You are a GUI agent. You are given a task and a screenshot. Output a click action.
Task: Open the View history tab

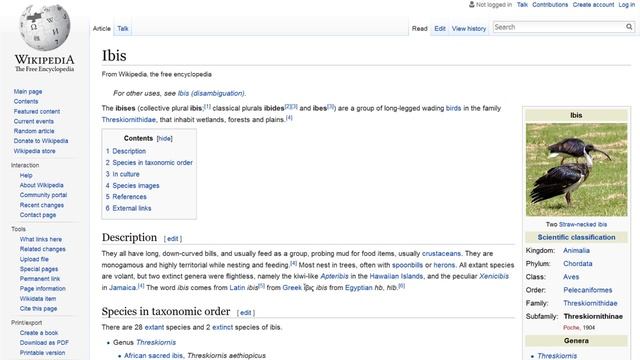pyautogui.click(x=469, y=29)
